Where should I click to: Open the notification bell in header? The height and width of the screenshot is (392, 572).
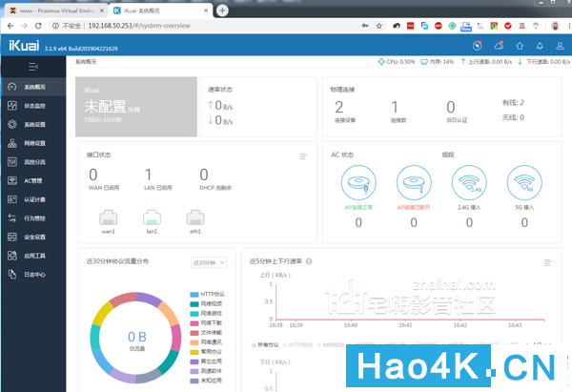pyautogui.click(x=540, y=46)
